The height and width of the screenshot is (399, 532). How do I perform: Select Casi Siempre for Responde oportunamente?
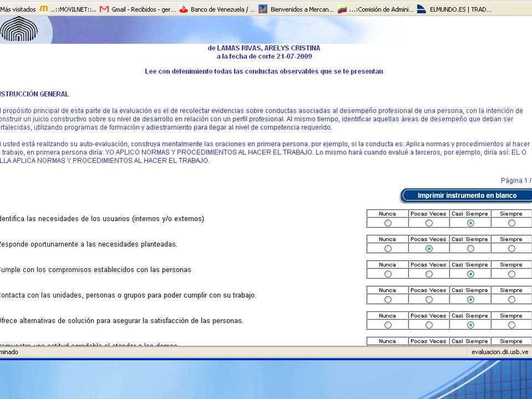470,248
